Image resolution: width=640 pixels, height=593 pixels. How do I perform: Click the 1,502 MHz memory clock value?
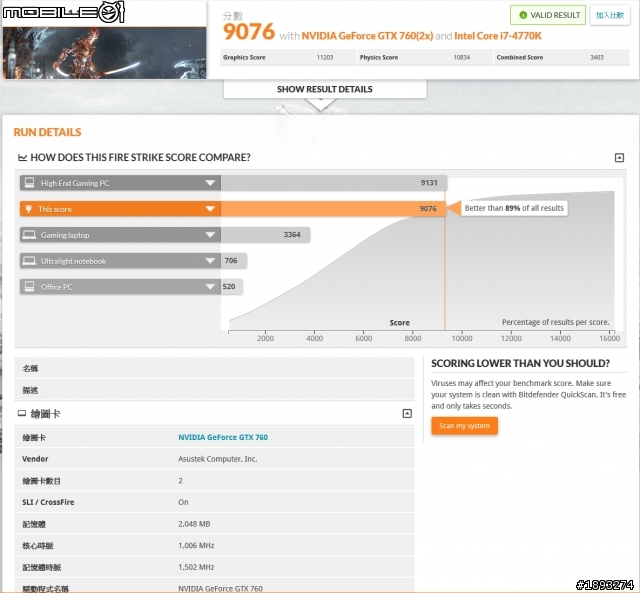[x=196, y=567]
